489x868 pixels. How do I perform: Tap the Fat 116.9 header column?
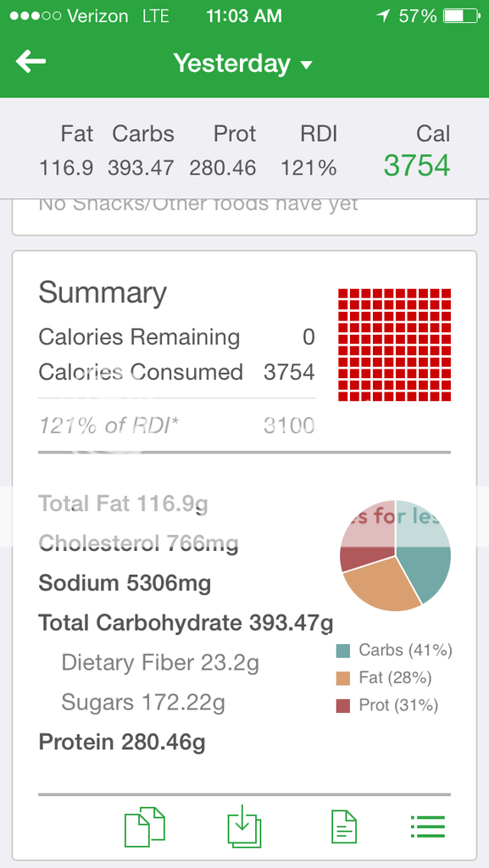pos(66,151)
